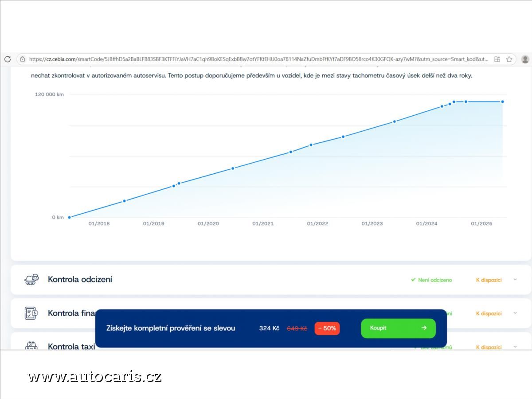Expand the Kontrola finan row chevron
The width and height of the screenshot is (532, 399).
pyautogui.click(x=515, y=313)
